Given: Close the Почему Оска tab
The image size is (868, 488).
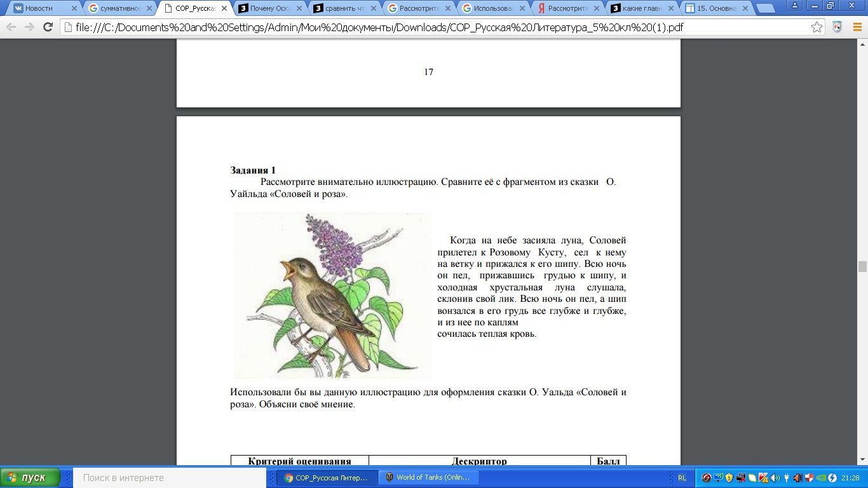Looking at the screenshot, I should (299, 8).
